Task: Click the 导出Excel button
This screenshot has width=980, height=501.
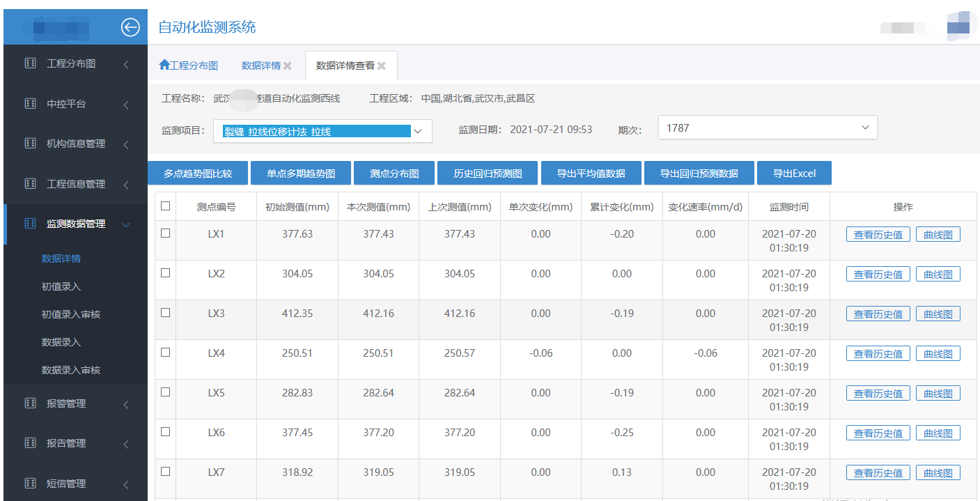Action: pos(794,173)
